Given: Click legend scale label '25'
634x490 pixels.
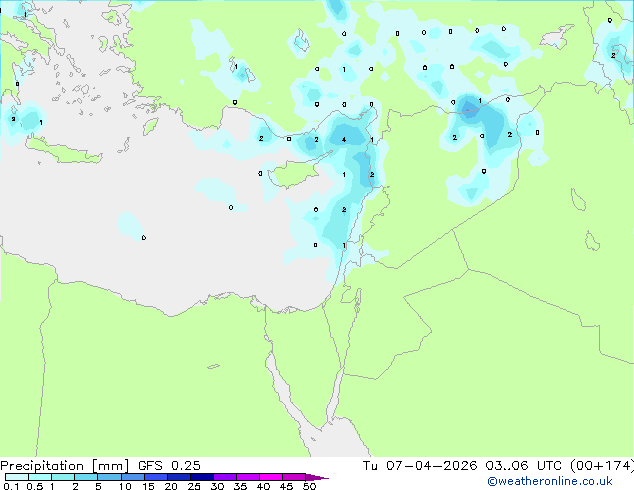Looking at the screenshot, I should pyautogui.click(x=194, y=486).
